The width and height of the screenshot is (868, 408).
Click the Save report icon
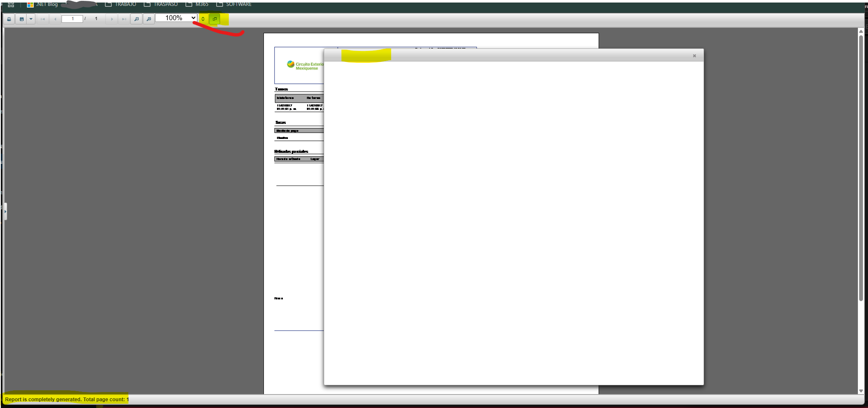[21, 19]
